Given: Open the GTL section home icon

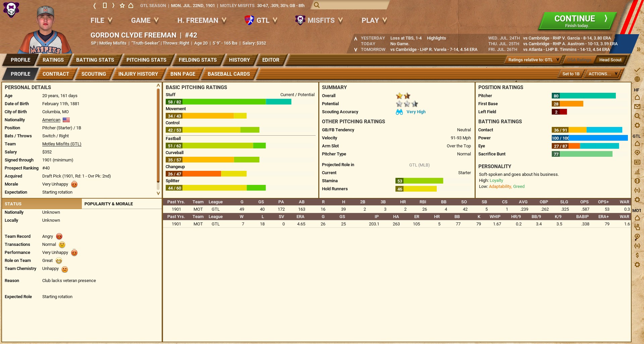Looking at the screenshot, I should (x=637, y=143).
